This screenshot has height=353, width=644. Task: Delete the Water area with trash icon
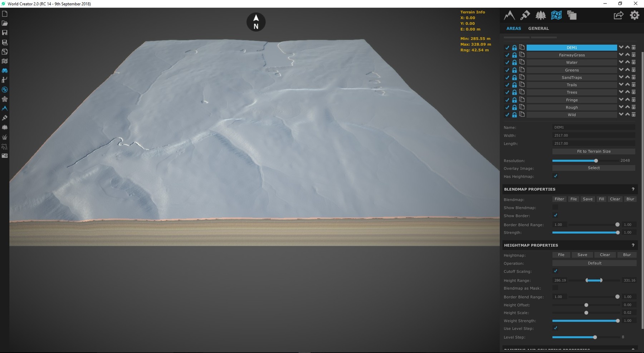634,62
